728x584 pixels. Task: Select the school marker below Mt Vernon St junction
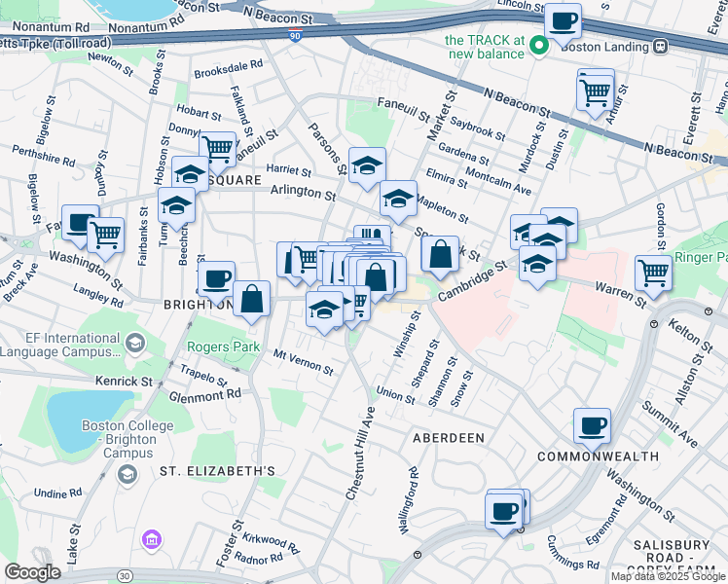[324, 310]
